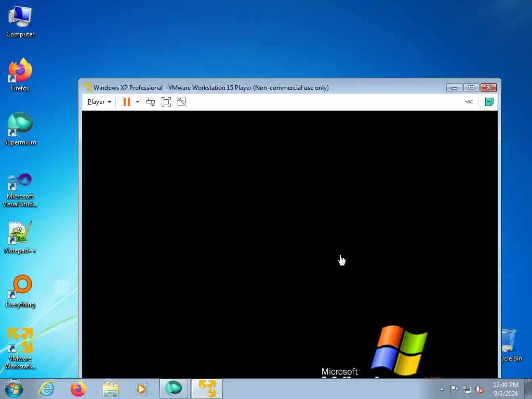Open the network status tray icon
The image size is (532, 399).
tap(467, 389)
